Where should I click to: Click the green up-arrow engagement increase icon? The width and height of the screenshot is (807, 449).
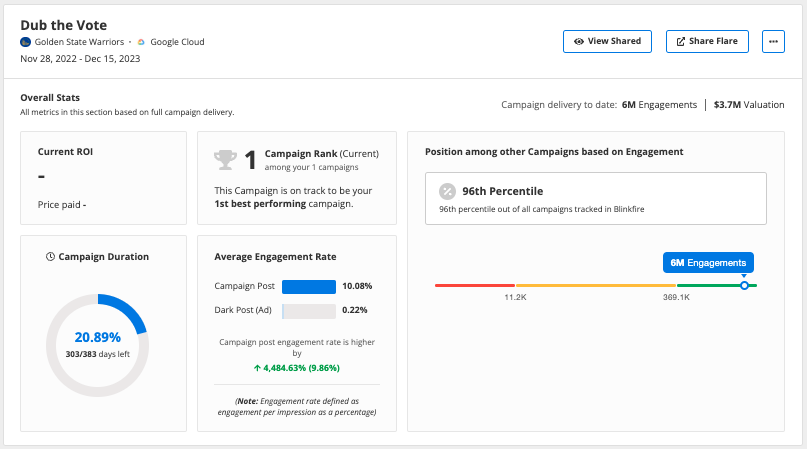[258, 368]
